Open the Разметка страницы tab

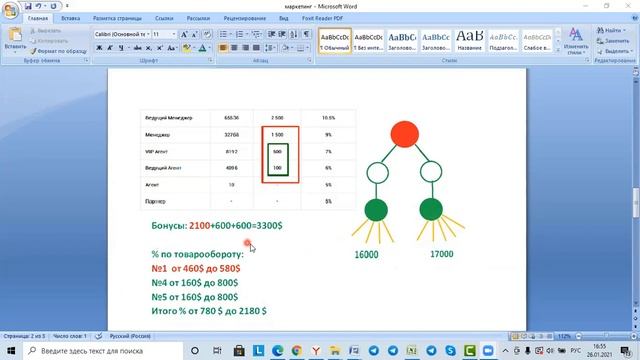coord(117,18)
